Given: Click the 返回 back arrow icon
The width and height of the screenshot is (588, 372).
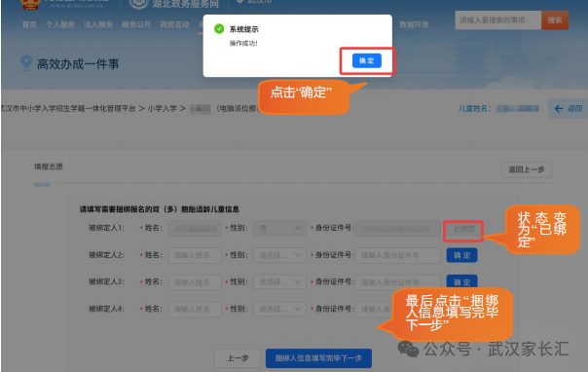Looking at the screenshot, I should 559,109.
